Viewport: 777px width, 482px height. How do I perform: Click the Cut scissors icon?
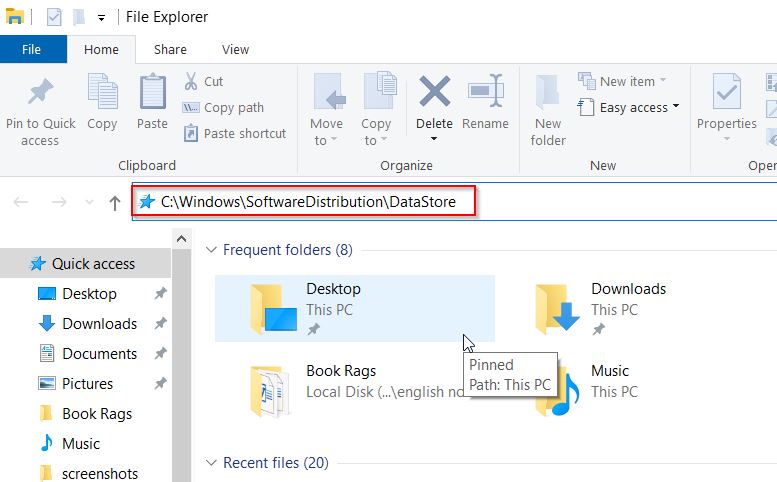[x=191, y=81]
